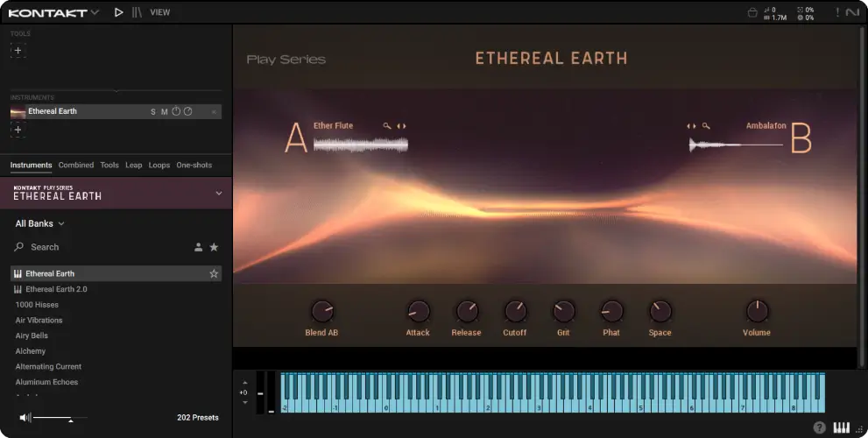This screenshot has height=438, width=868.
Task: Favorite the Ethereal Earth preset star
Action: click(214, 273)
